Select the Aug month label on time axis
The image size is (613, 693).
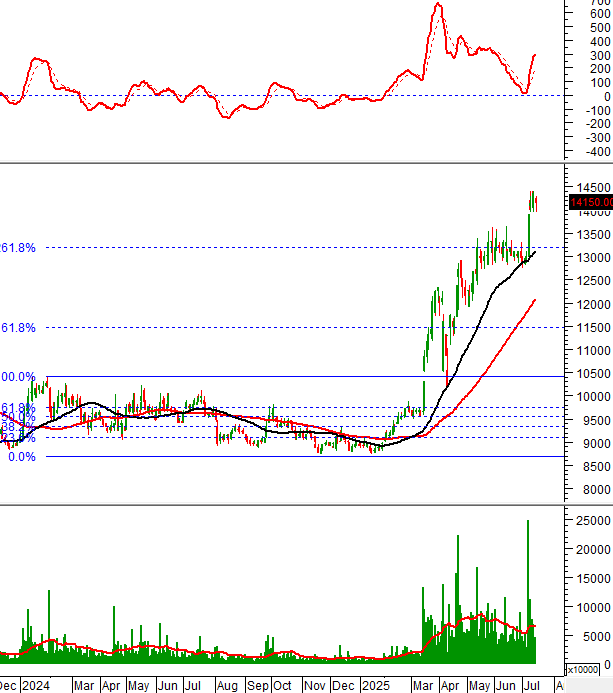coord(227,686)
